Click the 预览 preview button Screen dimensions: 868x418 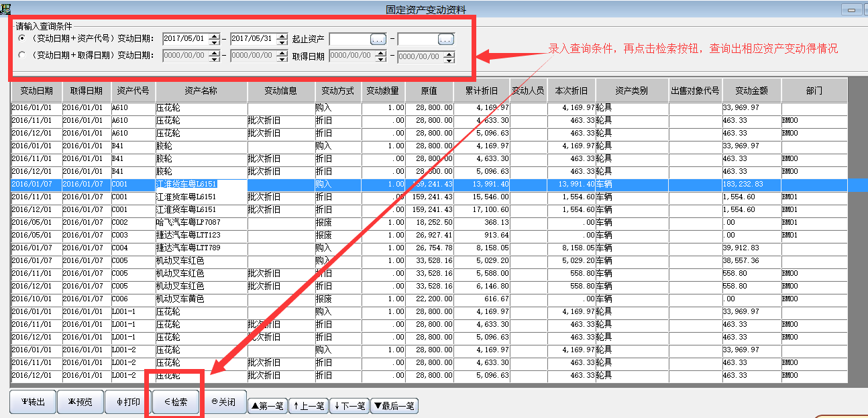[x=80, y=402]
